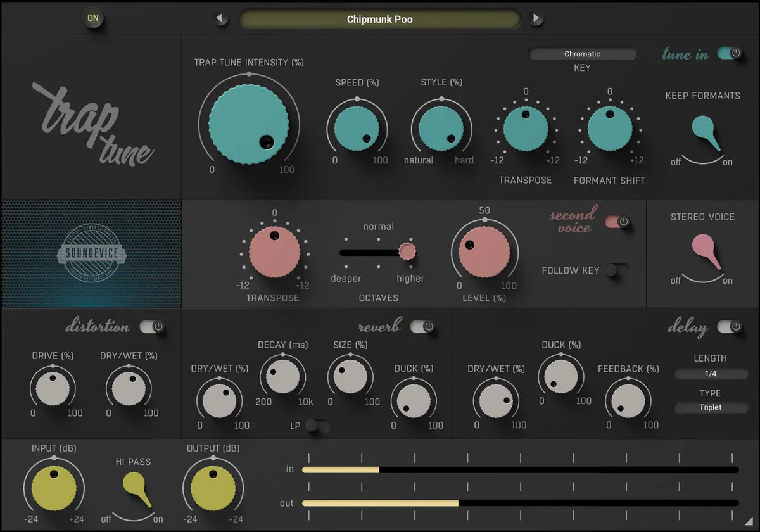Image resolution: width=760 pixels, height=532 pixels.
Task: Change the delay Type from Triplet
Action: pyautogui.click(x=711, y=408)
